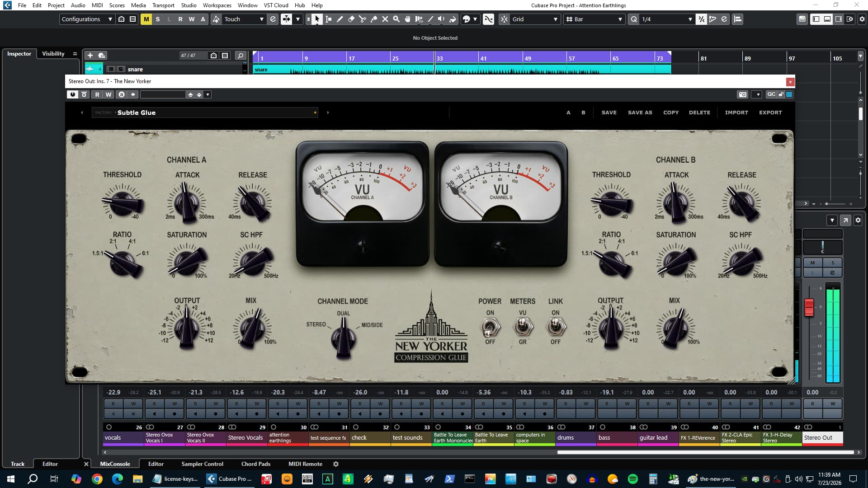Screen dimensions: 868x488
Task: Open File Explorer from the taskbar
Action: pos(137,479)
